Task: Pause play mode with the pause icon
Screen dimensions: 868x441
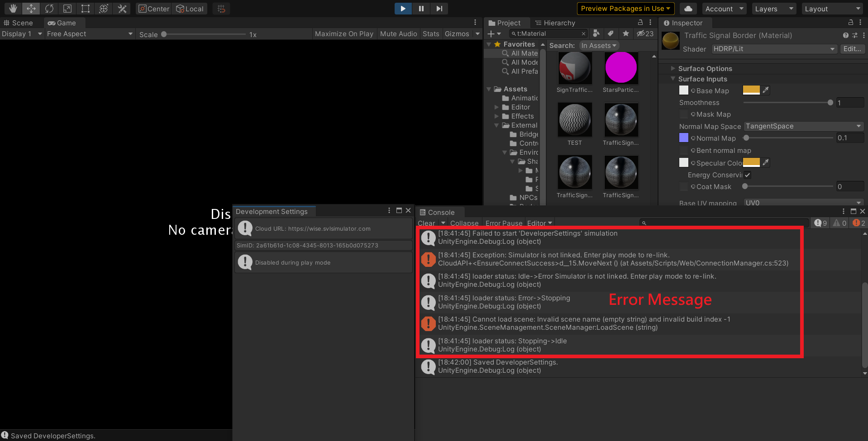Action: tap(420, 8)
